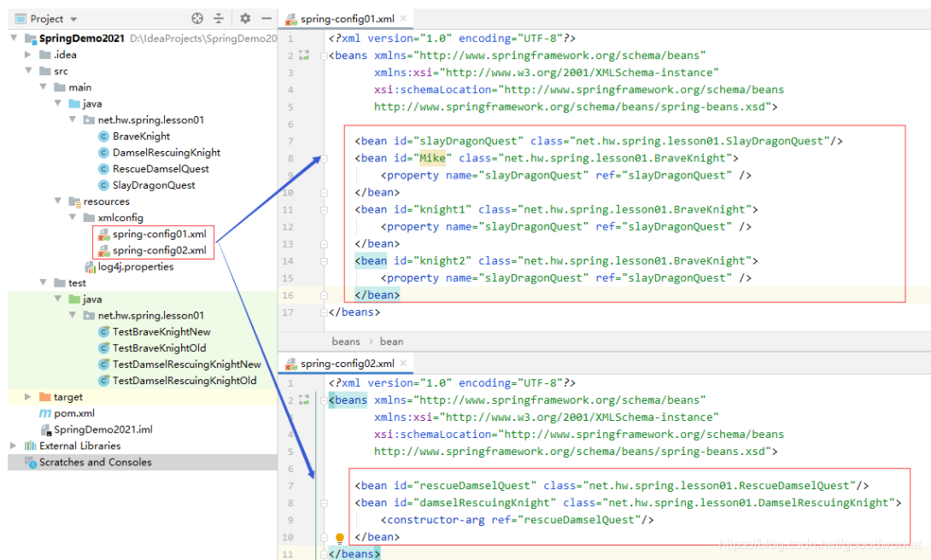Click the id "knight1" text in editor
Image resolution: width=931 pixels, height=560 pixels.
[442, 209]
